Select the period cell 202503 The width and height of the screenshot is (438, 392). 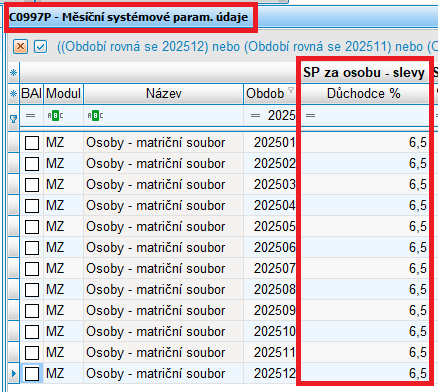click(270, 185)
